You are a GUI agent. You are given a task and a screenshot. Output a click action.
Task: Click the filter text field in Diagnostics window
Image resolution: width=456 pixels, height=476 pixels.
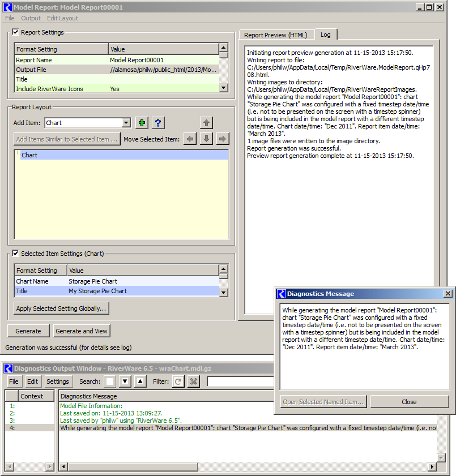[x=240, y=381]
